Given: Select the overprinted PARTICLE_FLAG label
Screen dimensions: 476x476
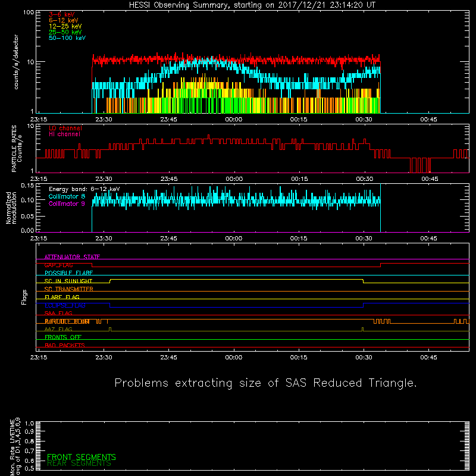Looking at the screenshot, I should (67, 321).
